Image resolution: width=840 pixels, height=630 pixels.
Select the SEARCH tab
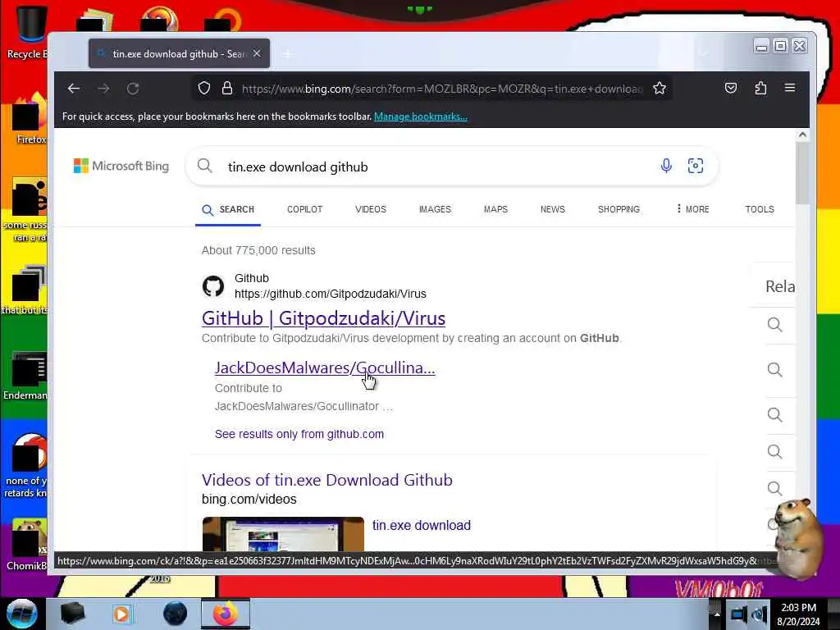pyautogui.click(x=228, y=209)
